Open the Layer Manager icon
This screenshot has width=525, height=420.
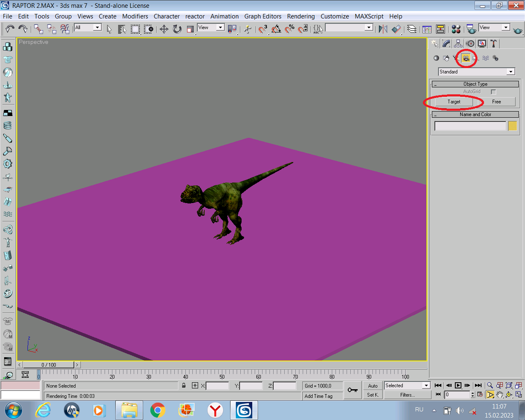pyautogui.click(x=412, y=29)
